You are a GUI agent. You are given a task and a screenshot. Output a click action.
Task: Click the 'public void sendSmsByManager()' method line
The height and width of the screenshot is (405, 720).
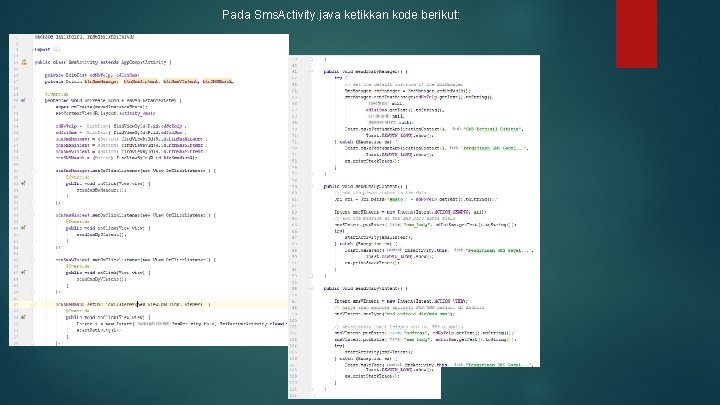[365, 72]
